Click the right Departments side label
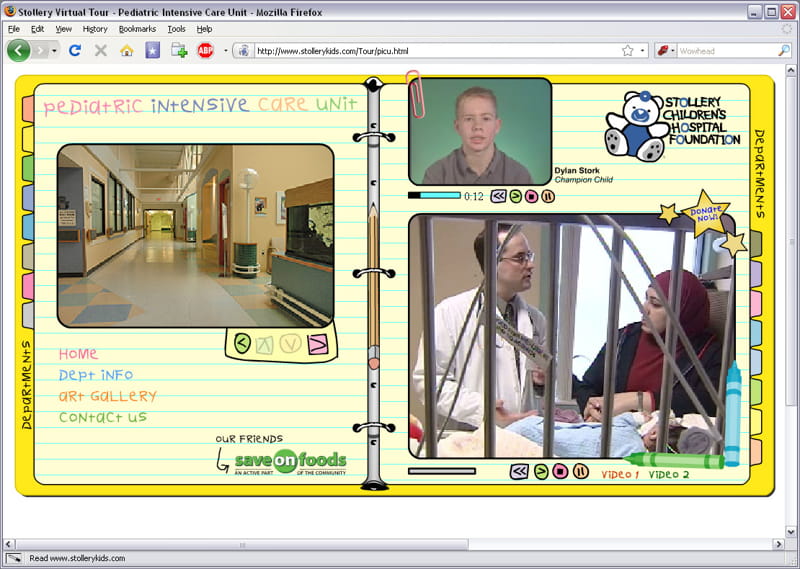 pos(760,174)
